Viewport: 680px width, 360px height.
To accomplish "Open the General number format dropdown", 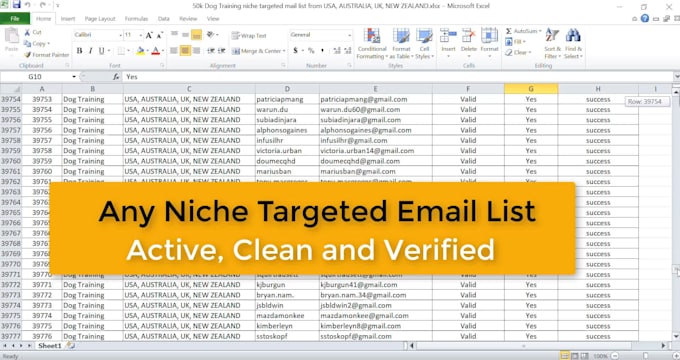I will (349, 35).
